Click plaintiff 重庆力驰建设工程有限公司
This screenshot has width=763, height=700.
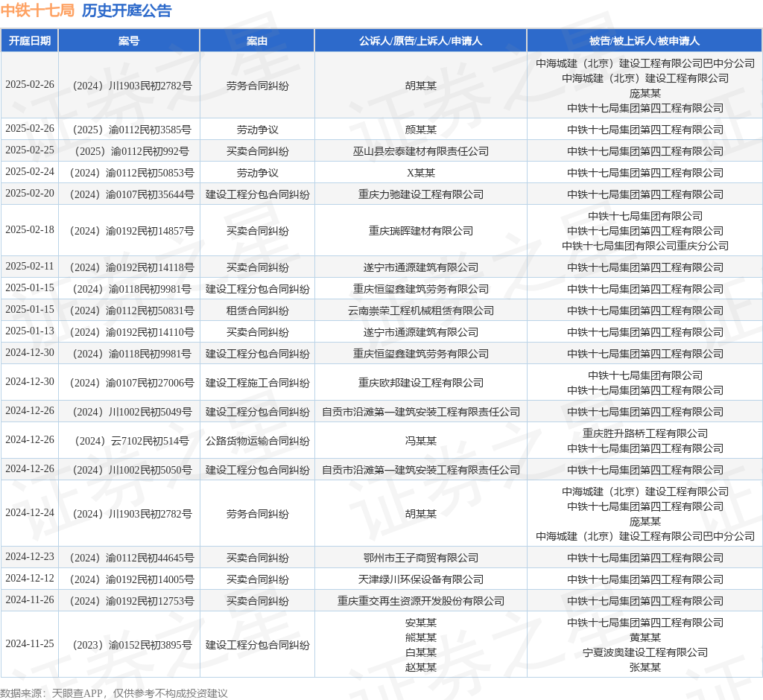click(421, 194)
